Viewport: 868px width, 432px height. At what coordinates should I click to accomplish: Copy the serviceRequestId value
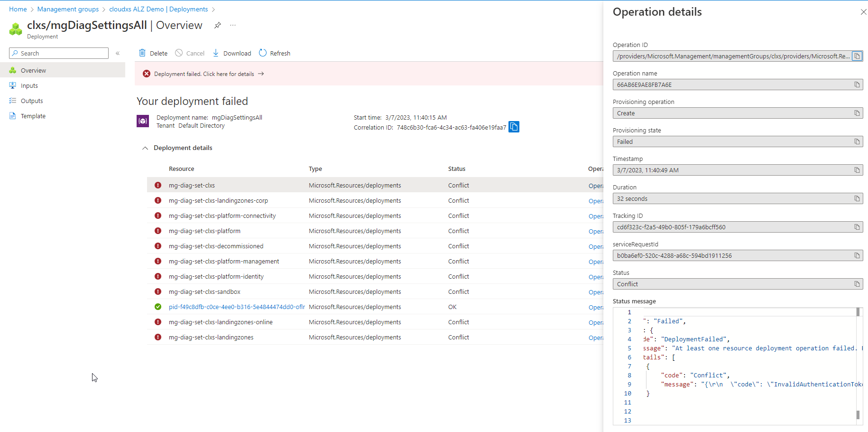857,255
